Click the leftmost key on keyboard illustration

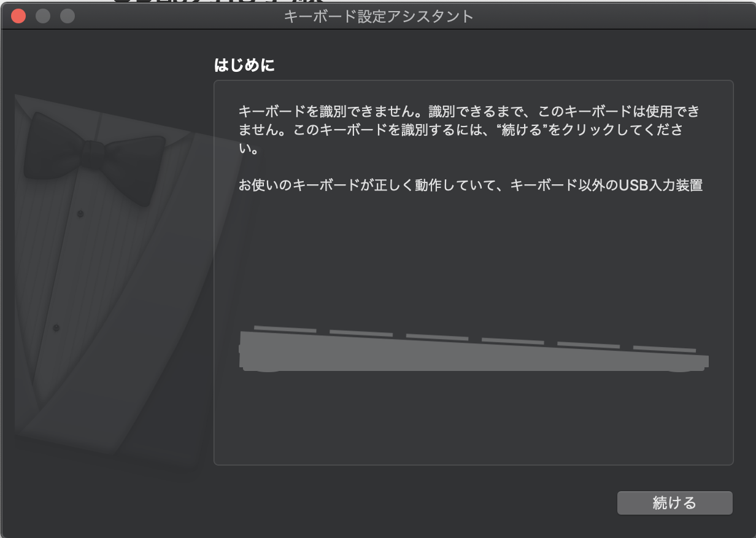pos(285,329)
